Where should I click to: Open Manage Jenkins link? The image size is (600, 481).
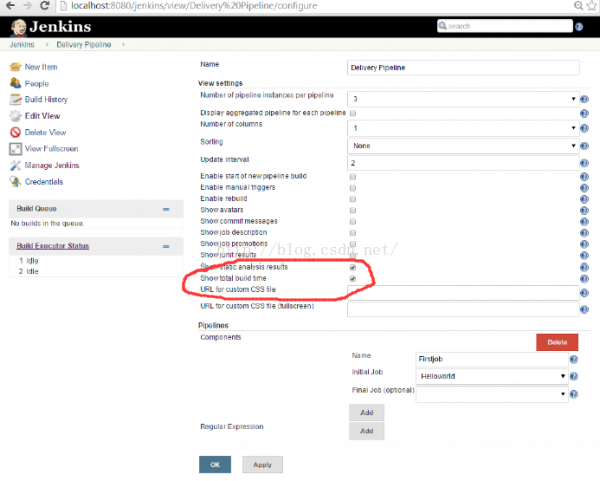[x=52, y=165]
